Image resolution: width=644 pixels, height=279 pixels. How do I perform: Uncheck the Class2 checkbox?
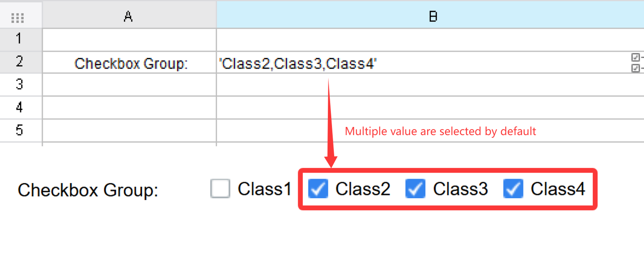click(x=318, y=189)
